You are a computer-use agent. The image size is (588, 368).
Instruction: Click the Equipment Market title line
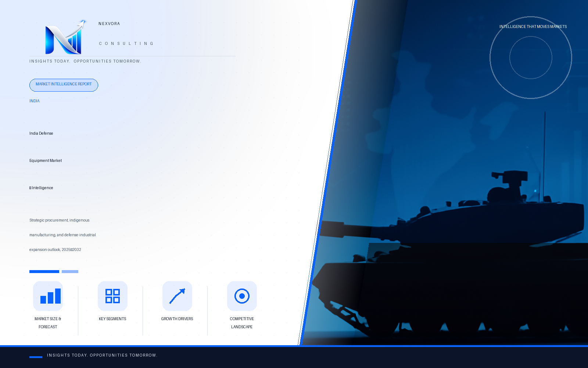click(x=46, y=160)
